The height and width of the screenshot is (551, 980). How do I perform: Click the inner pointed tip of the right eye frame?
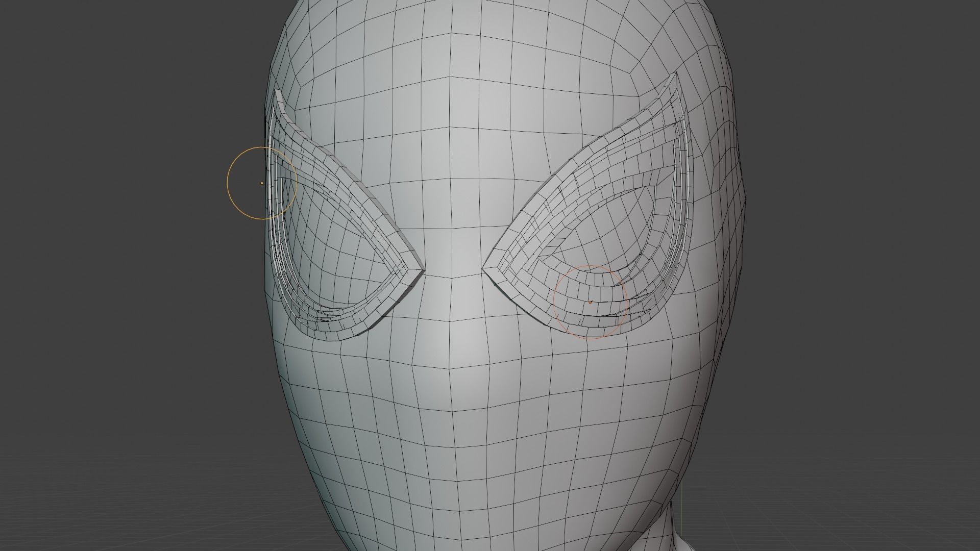point(483,269)
